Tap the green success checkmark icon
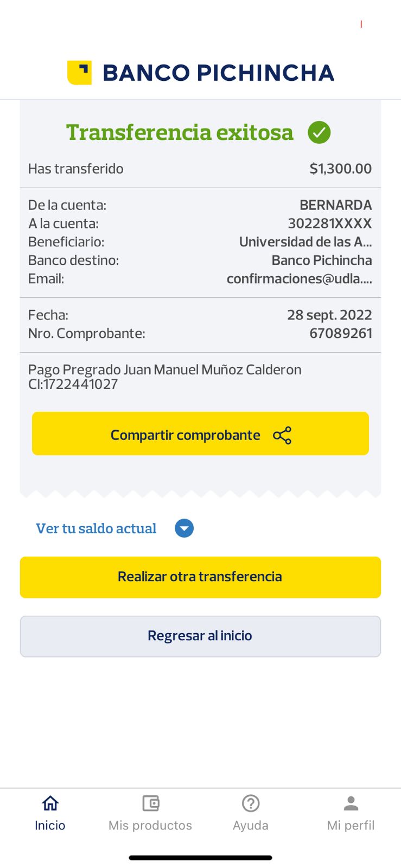 319,132
